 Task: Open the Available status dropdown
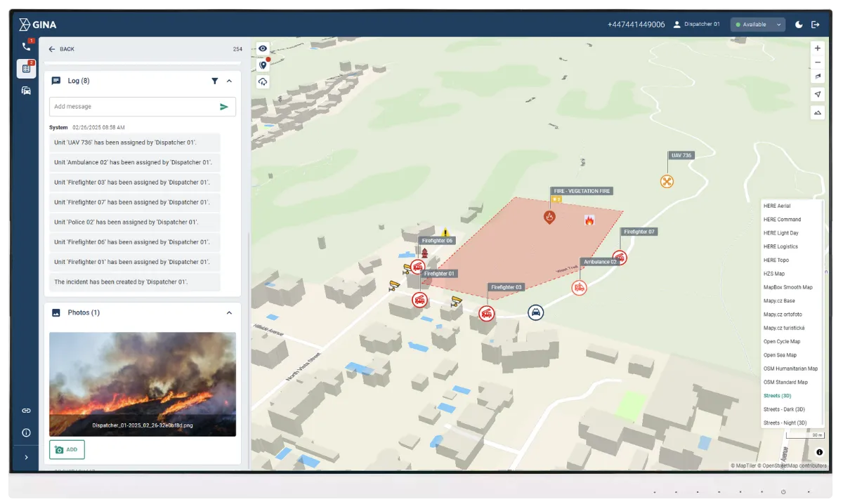[757, 25]
